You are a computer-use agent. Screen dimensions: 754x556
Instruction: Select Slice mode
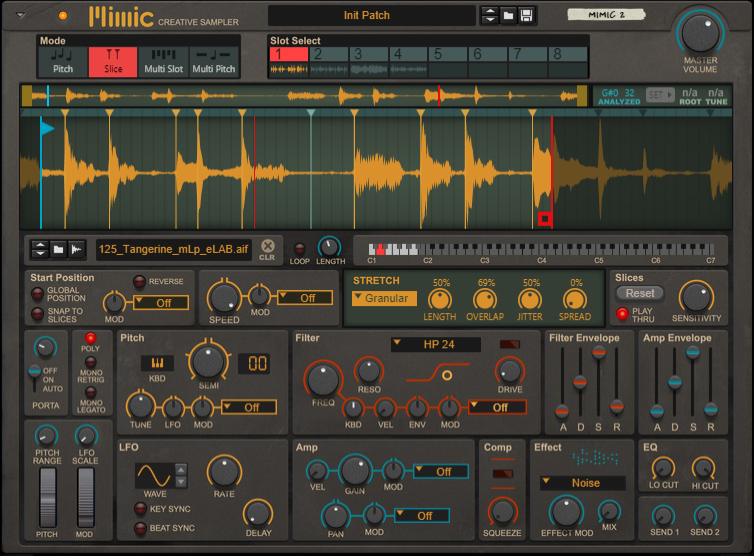click(113, 62)
